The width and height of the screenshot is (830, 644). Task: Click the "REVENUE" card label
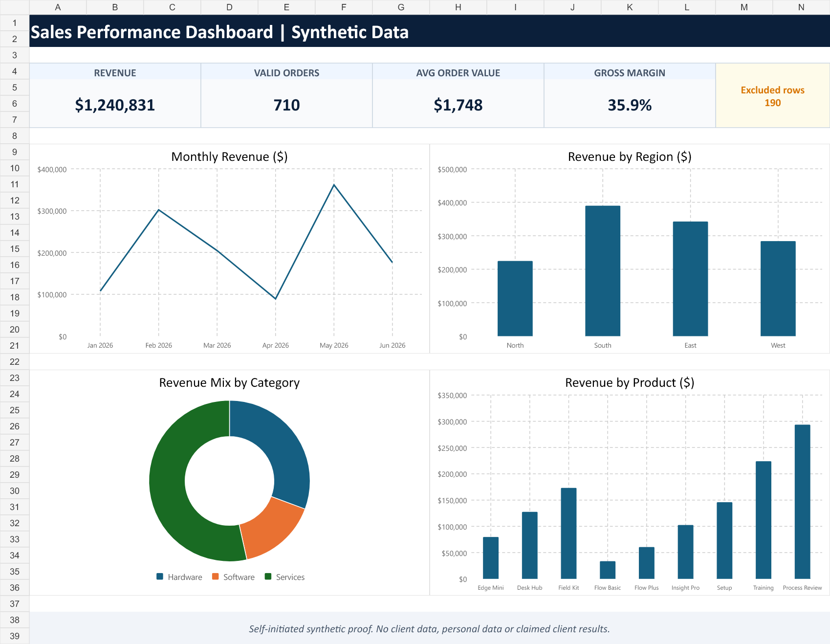(x=115, y=73)
